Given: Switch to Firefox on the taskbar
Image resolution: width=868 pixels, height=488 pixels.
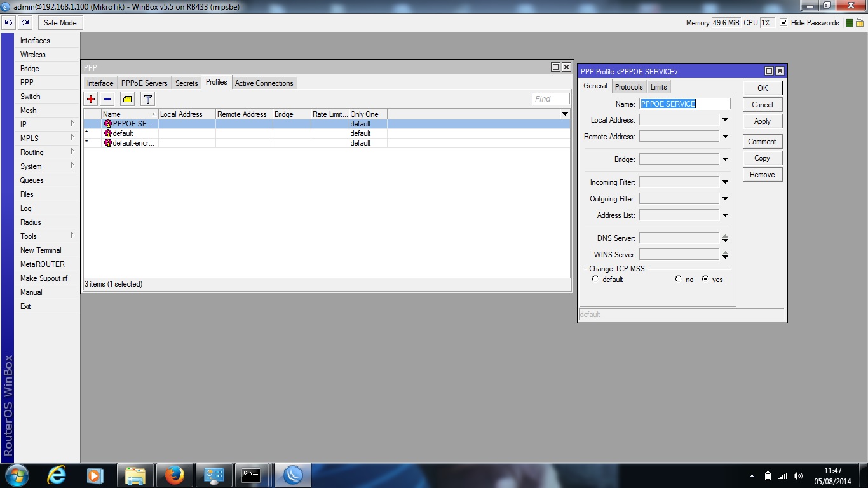Looking at the screenshot, I should (174, 475).
